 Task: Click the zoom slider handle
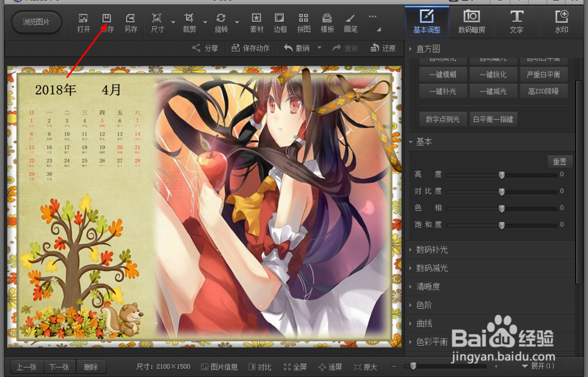coord(413,366)
